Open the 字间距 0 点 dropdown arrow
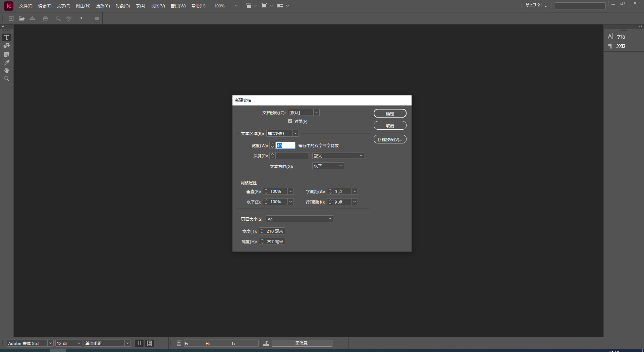Viewport: 644px width, 352px height. [355, 191]
